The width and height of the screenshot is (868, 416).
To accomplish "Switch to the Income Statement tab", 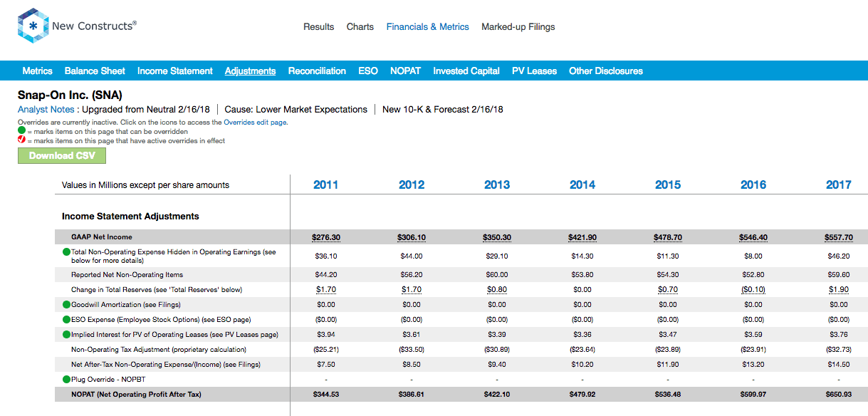I will pyautogui.click(x=174, y=71).
